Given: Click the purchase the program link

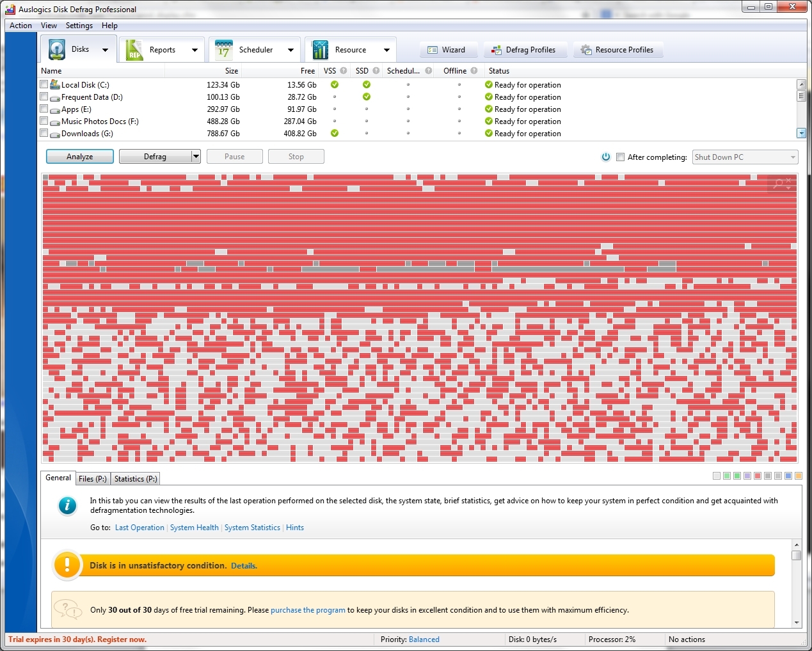Looking at the screenshot, I should pos(308,610).
